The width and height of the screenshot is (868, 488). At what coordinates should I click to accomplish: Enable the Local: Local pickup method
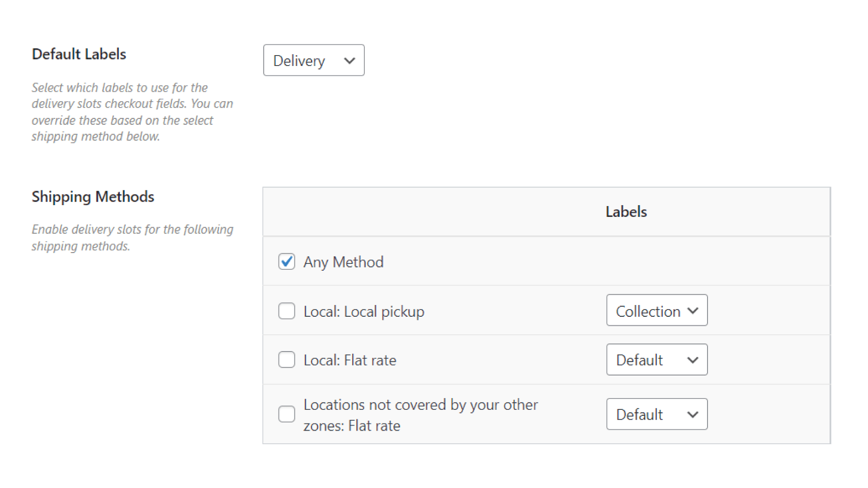pyautogui.click(x=286, y=311)
